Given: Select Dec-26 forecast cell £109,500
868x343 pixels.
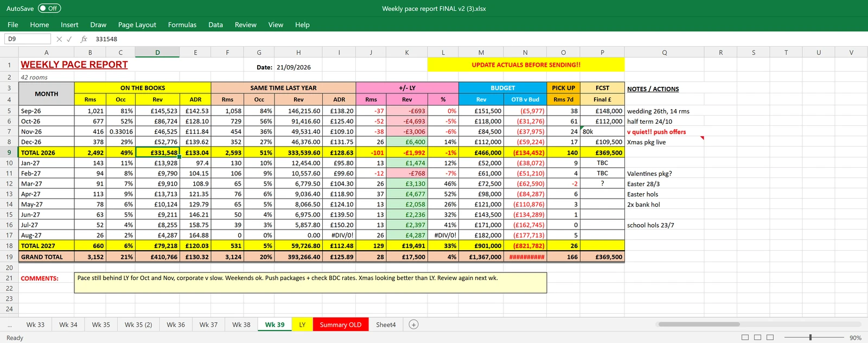Looking at the screenshot, I should click(x=602, y=142).
